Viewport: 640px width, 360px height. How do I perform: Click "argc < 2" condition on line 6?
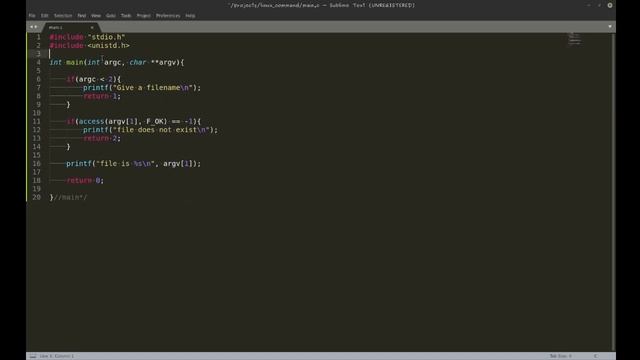pyautogui.click(x=96, y=79)
